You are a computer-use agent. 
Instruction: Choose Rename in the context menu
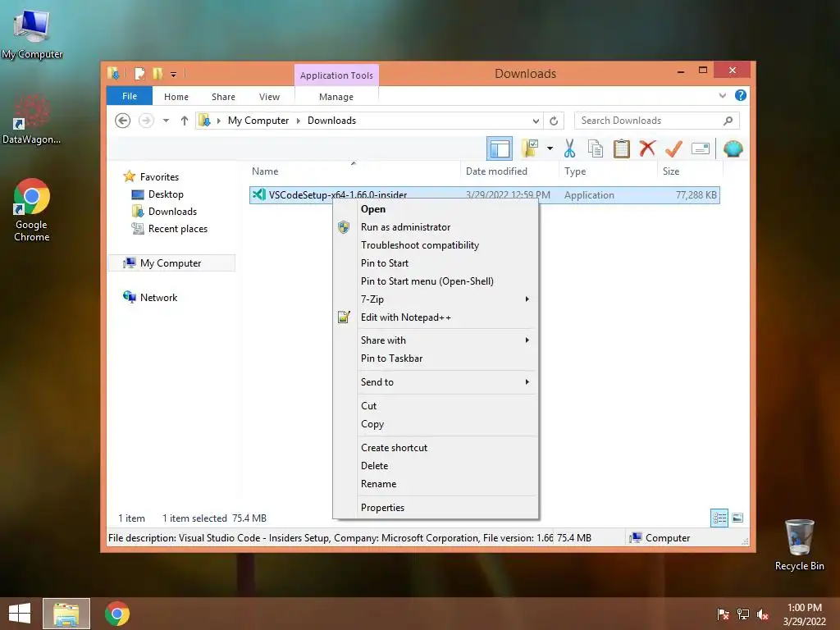point(436,484)
